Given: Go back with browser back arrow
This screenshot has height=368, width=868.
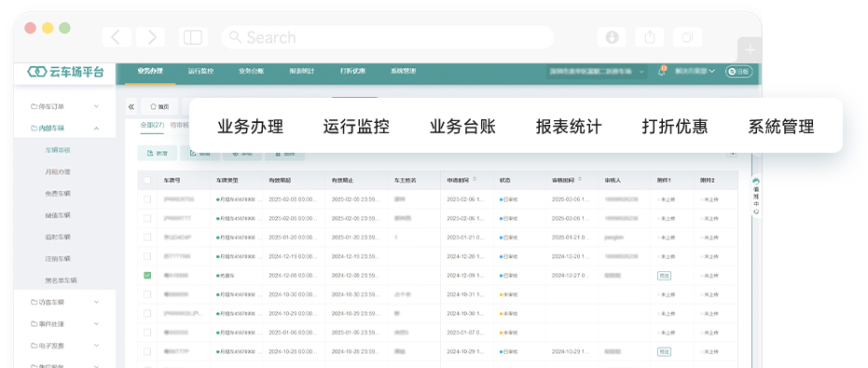Looking at the screenshot, I should click(x=117, y=37).
